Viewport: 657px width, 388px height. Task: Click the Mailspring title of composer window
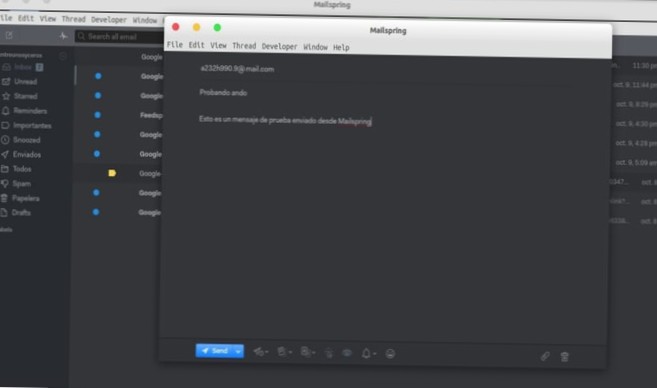(388, 31)
